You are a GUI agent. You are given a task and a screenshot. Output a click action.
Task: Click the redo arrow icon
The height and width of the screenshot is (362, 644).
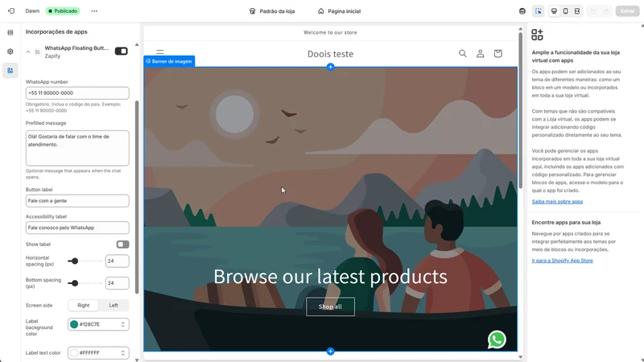[606, 11]
